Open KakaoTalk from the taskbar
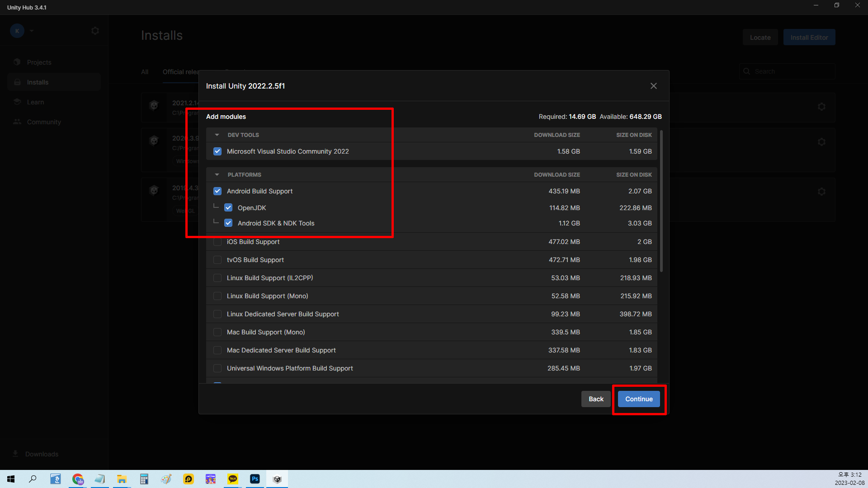 click(x=233, y=479)
